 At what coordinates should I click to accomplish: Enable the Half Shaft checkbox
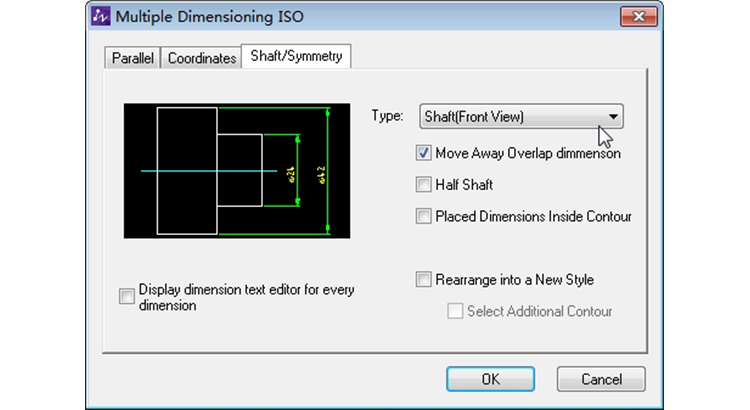click(x=424, y=185)
